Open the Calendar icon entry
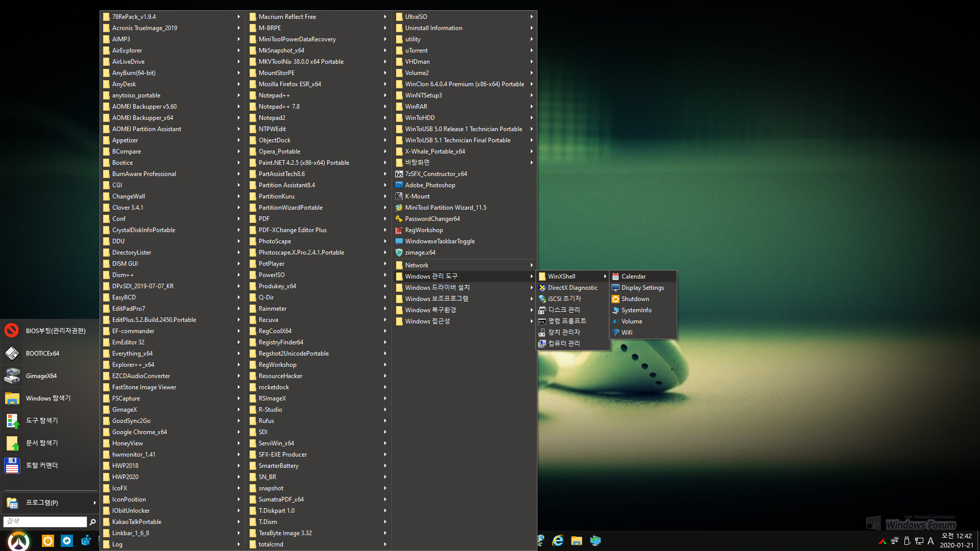This screenshot has width=980, height=551. coord(616,277)
